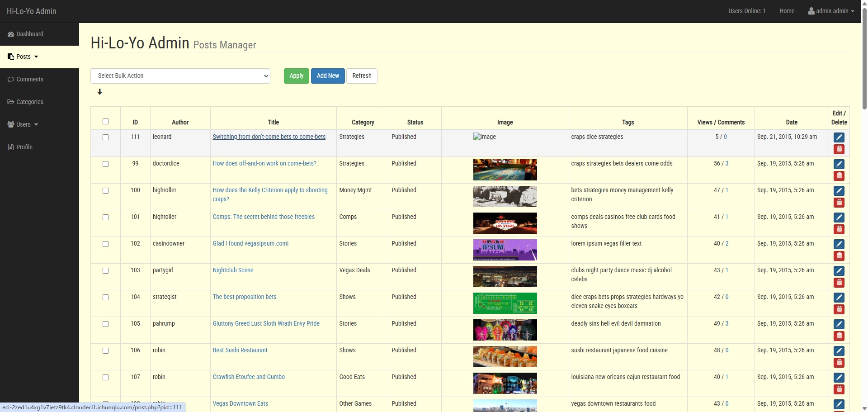This screenshot has width=868, height=412.
Task: Click the edit pencil icon for post 111
Action: click(839, 137)
